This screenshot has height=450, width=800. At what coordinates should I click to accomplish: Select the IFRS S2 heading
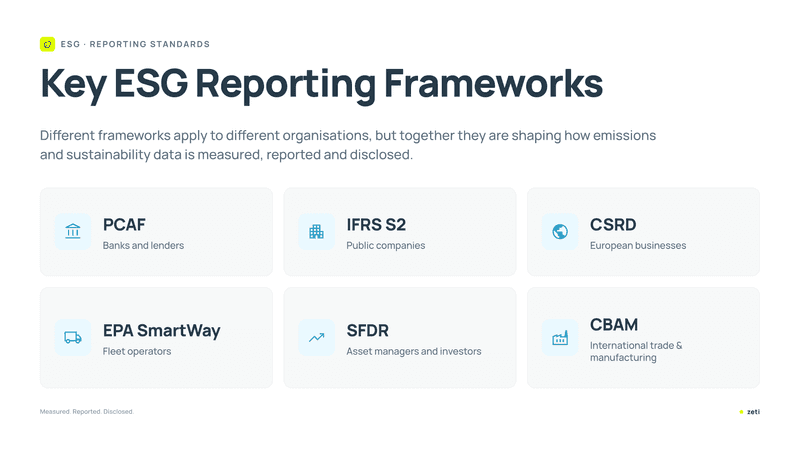point(376,224)
